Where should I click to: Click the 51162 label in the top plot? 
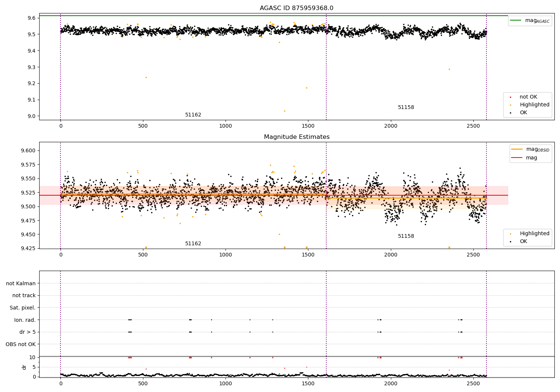pyautogui.click(x=193, y=115)
